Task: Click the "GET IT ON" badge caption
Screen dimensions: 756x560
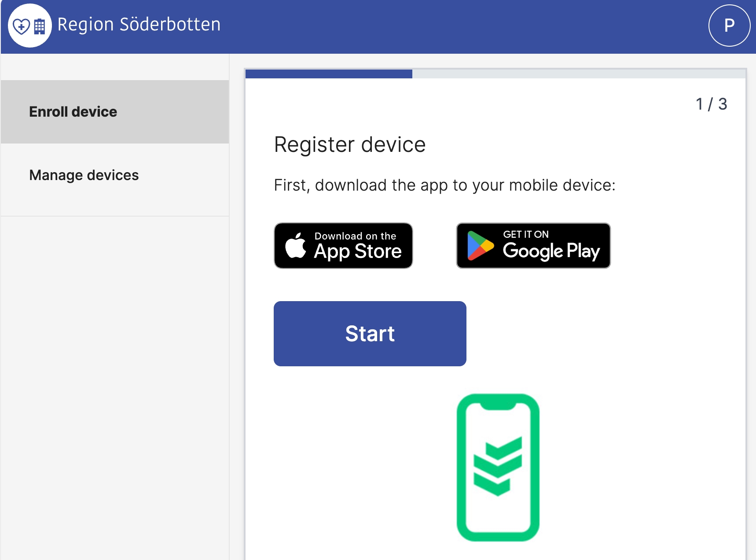Action: coord(526,234)
